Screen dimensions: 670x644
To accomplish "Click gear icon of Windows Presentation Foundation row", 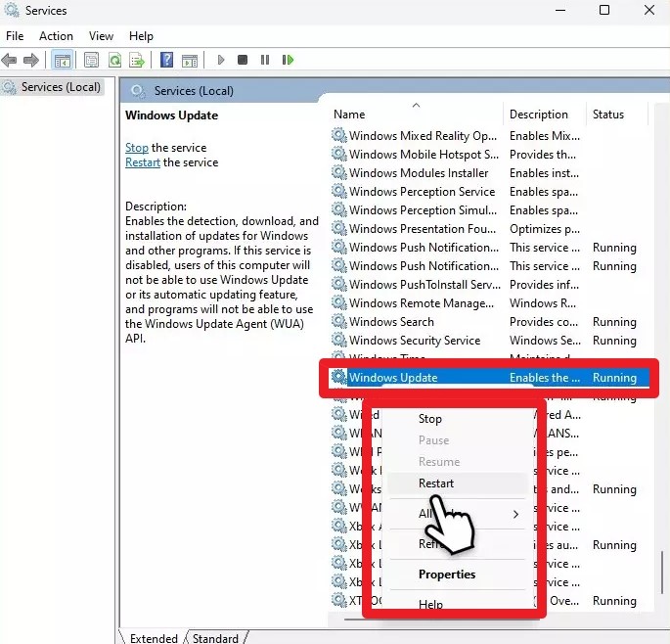I will pos(338,228).
